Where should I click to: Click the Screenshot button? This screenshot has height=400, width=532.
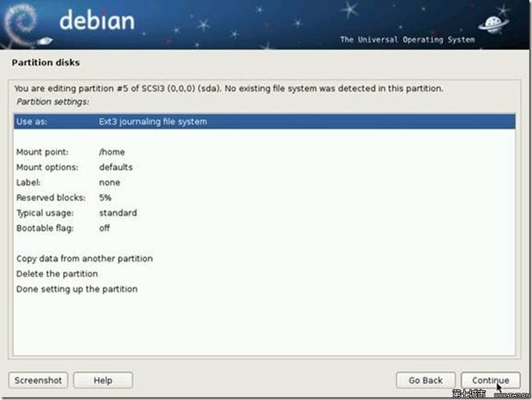[38, 380]
